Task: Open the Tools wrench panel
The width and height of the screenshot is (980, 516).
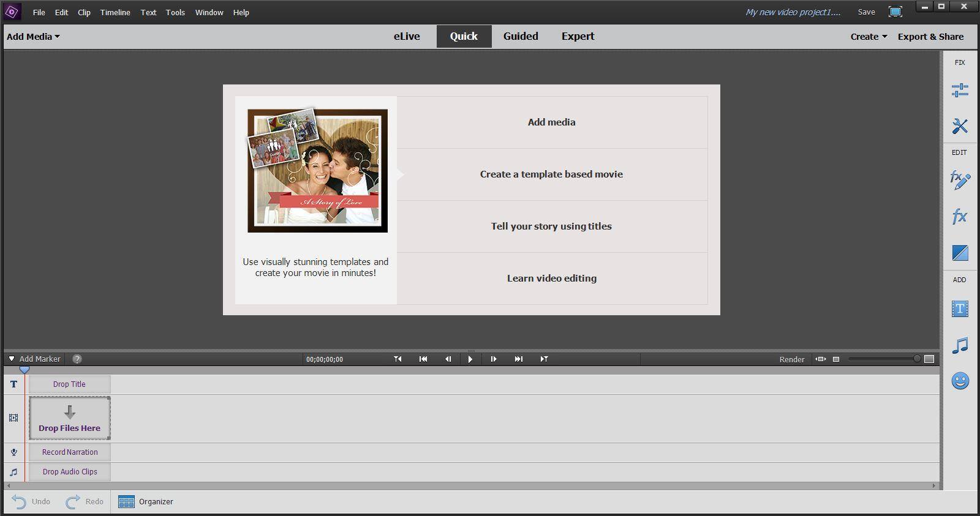Action: (960, 126)
